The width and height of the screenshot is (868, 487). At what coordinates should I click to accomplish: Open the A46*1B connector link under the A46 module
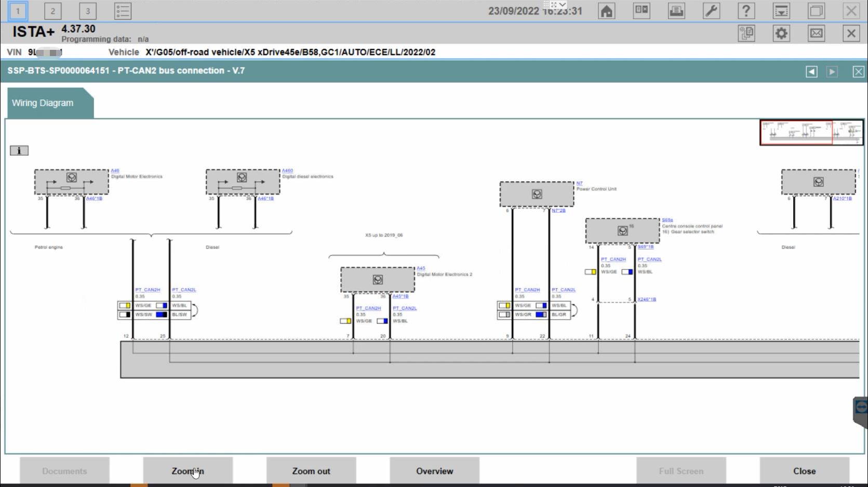pos(94,198)
